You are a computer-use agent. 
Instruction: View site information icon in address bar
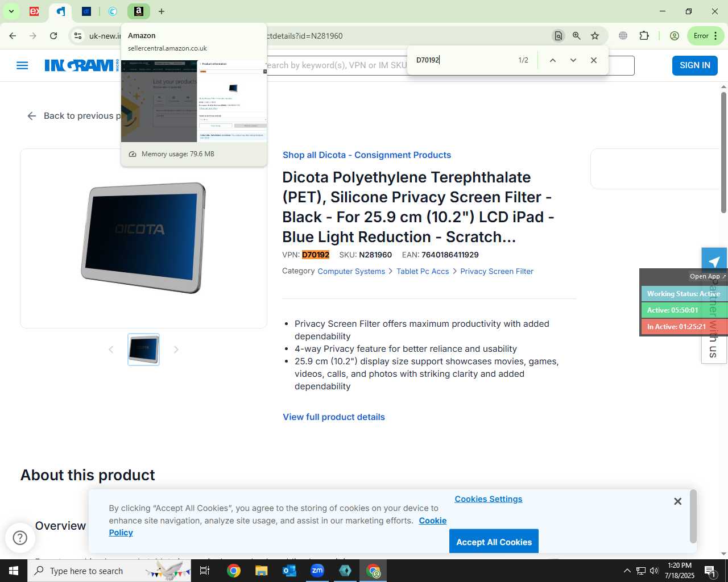click(78, 36)
